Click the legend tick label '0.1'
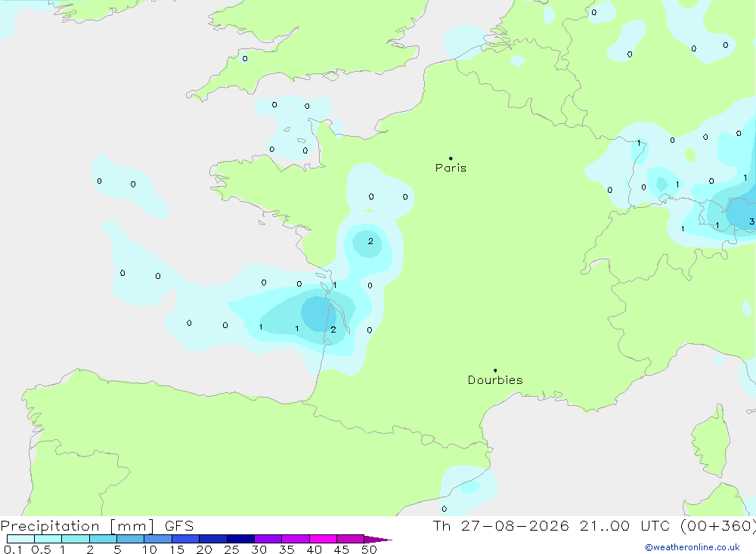Screen dimensions: 756x554 coord(13,549)
